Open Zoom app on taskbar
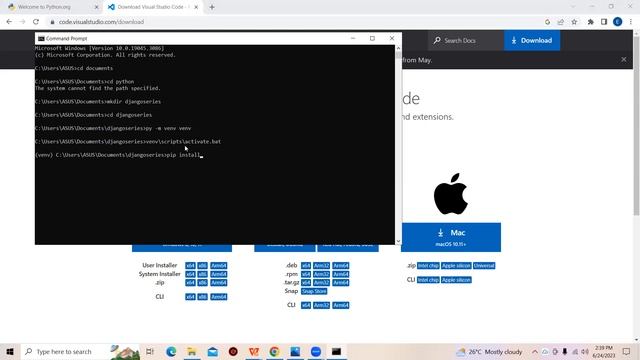 [316, 351]
